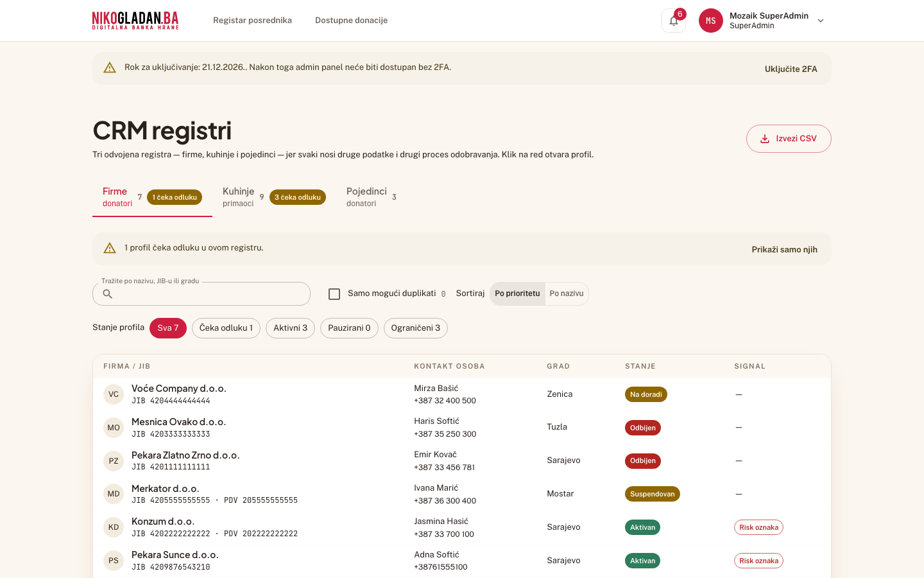Click the KD avatar for Konzum
The height and width of the screenshot is (578, 924).
point(114,527)
